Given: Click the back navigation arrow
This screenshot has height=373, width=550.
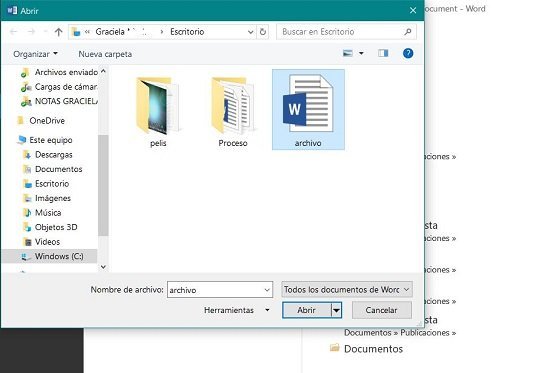Looking at the screenshot, I should point(13,32).
